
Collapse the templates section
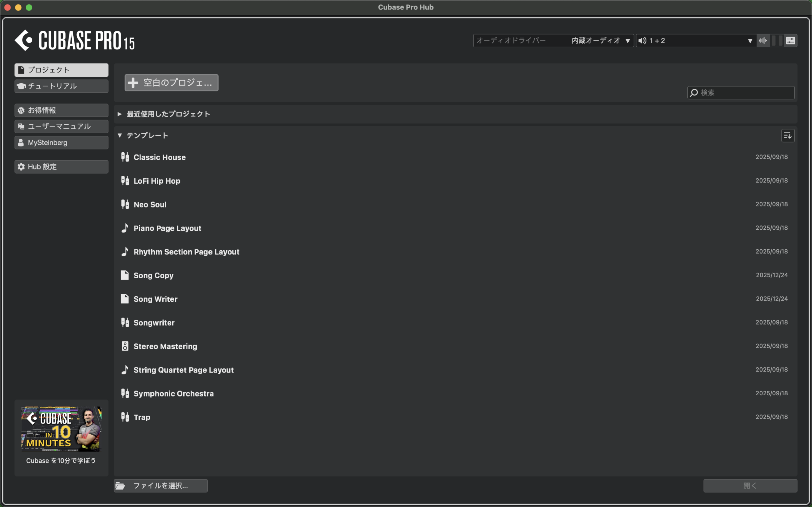pyautogui.click(x=120, y=135)
